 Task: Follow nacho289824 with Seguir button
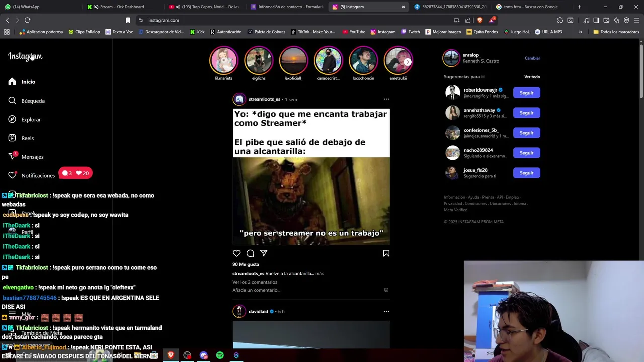click(x=526, y=153)
